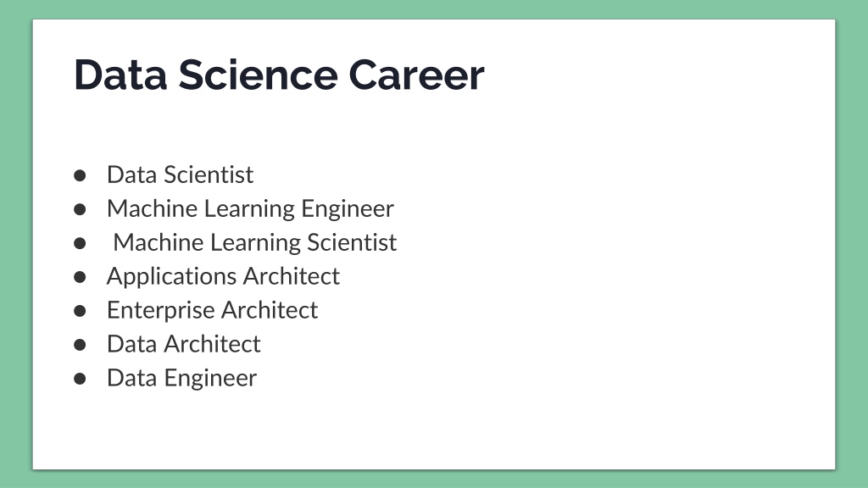Select the "Machine Learning Scientist" bullet text
The width and height of the screenshot is (868, 488).
coord(254,243)
